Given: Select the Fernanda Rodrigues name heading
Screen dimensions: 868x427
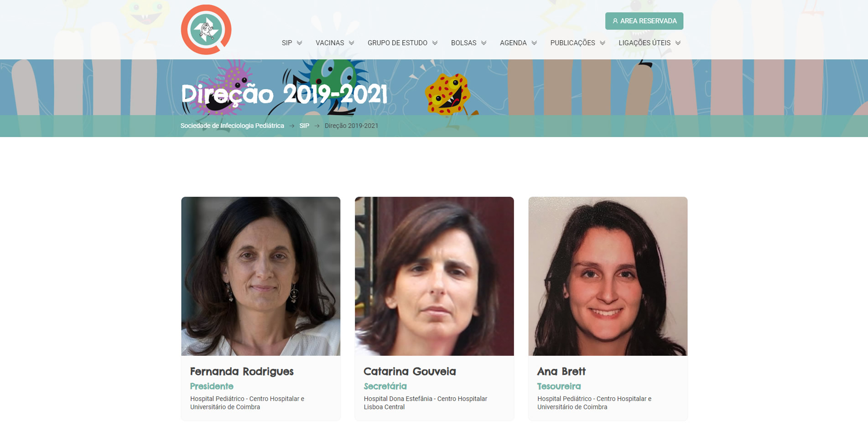Looking at the screenshot, I should point(242,371).
